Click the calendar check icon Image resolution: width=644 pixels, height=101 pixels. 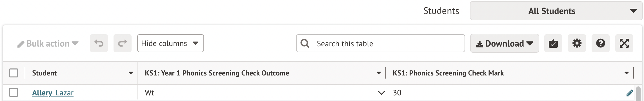[553, 43]
